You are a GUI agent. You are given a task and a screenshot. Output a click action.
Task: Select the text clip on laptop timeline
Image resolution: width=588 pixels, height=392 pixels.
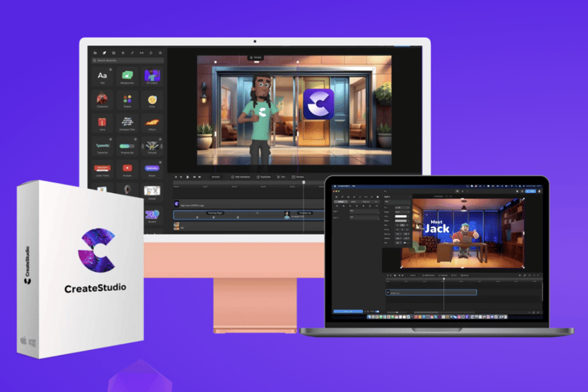[x=431, y=292]
